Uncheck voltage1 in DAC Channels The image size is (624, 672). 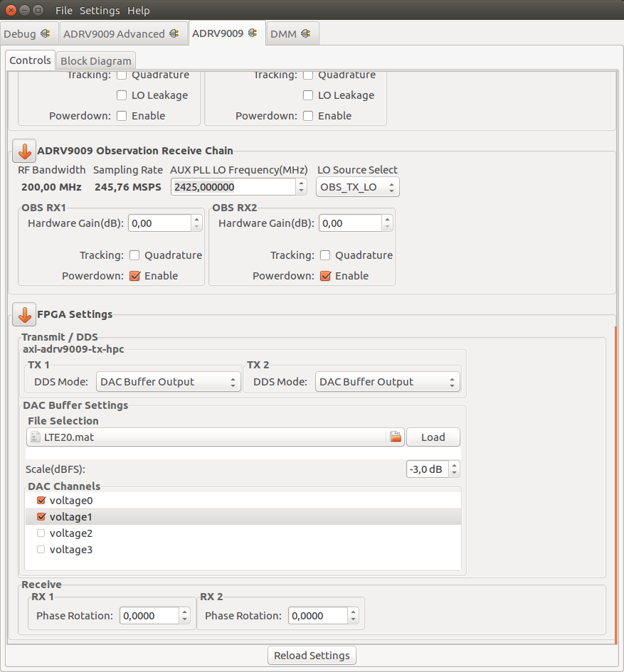(x=41, y=517)
